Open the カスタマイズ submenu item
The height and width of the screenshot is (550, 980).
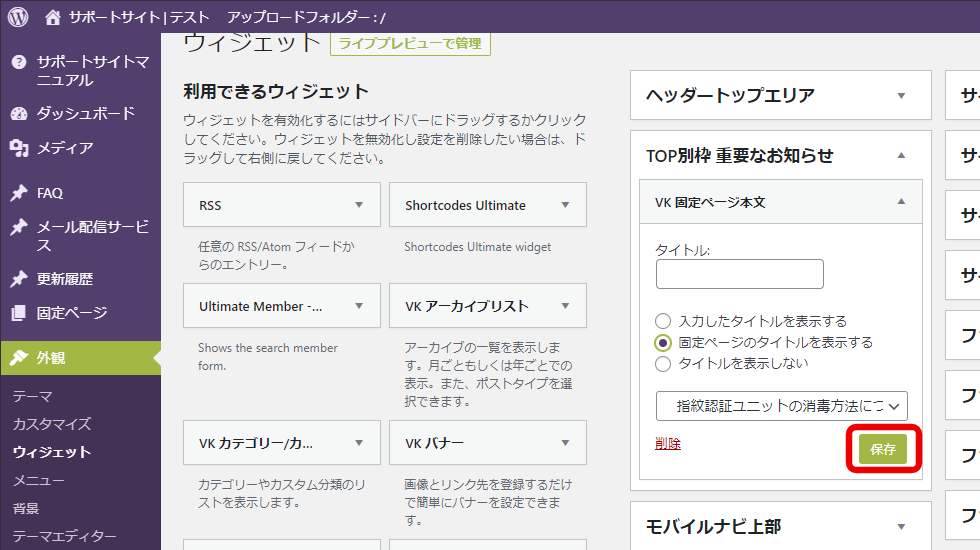tap(52, 424)
